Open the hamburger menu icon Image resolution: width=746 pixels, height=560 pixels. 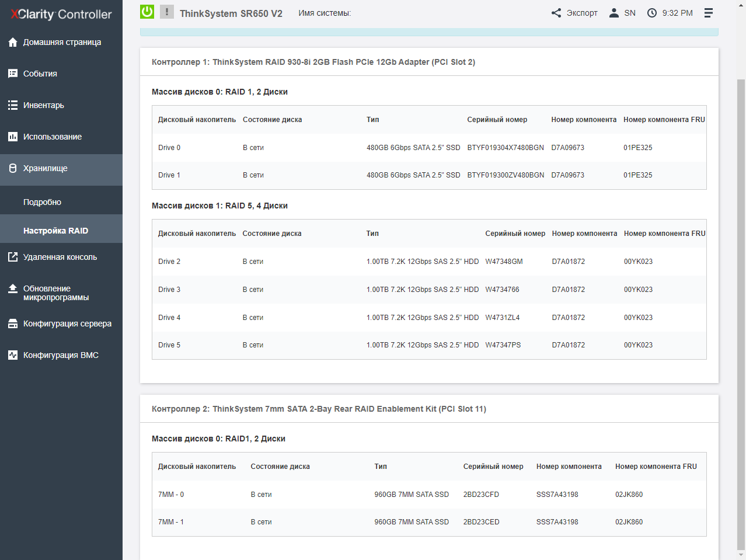pos(709,13)
